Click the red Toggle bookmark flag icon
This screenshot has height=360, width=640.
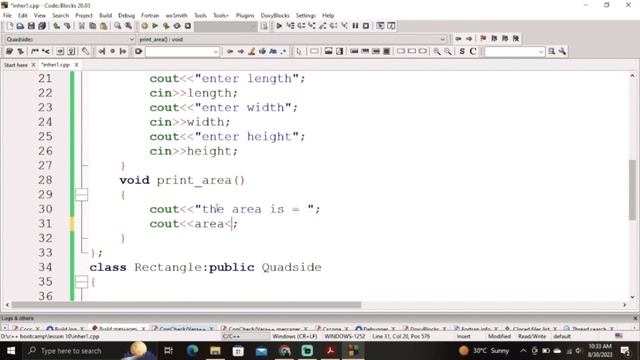(483, 38)
